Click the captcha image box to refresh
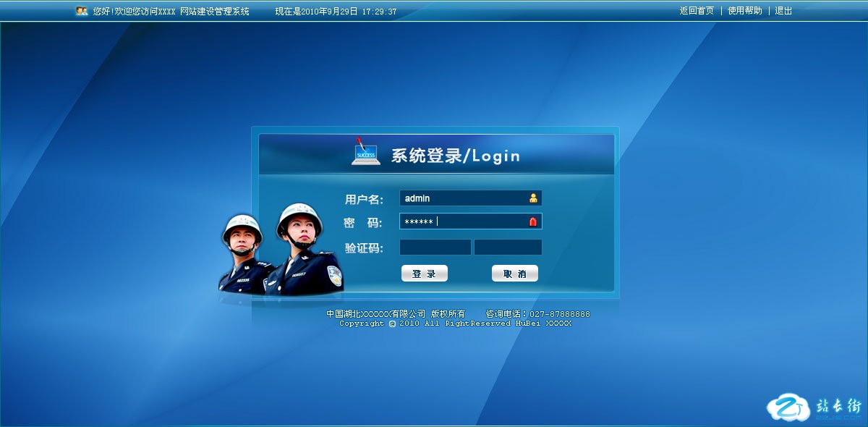 tap(508, 248)
